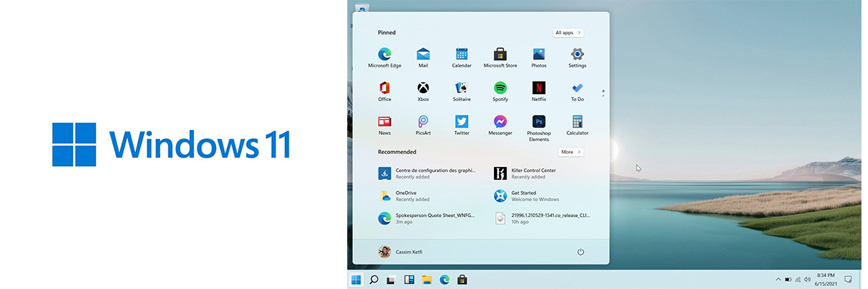This screenshot has height=289, width=868.
Task: Open the Microsoft Store taskbar icon
Action: click(462, 280)
